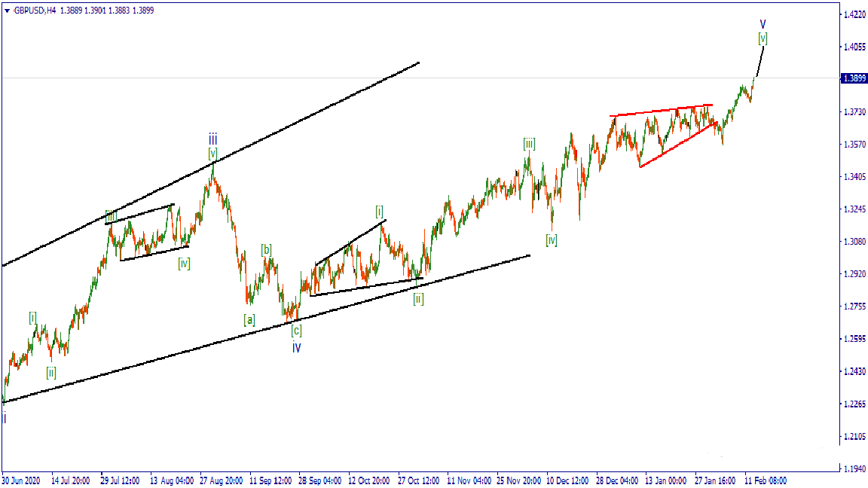Click the 30 Jun 2020 date label

click(x=21, y=480)
